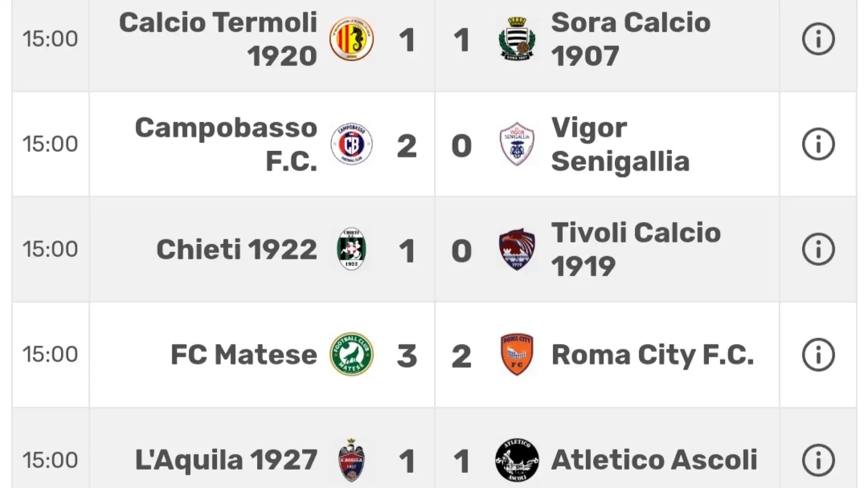Select the Campobasso F.C. team name
Image resolution: width=868 pixels, height=488 pixels.
pos(226,145)
